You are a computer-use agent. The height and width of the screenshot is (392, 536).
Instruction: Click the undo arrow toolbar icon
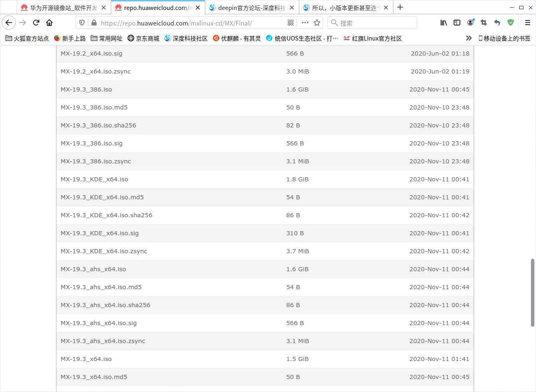(497, 23)
